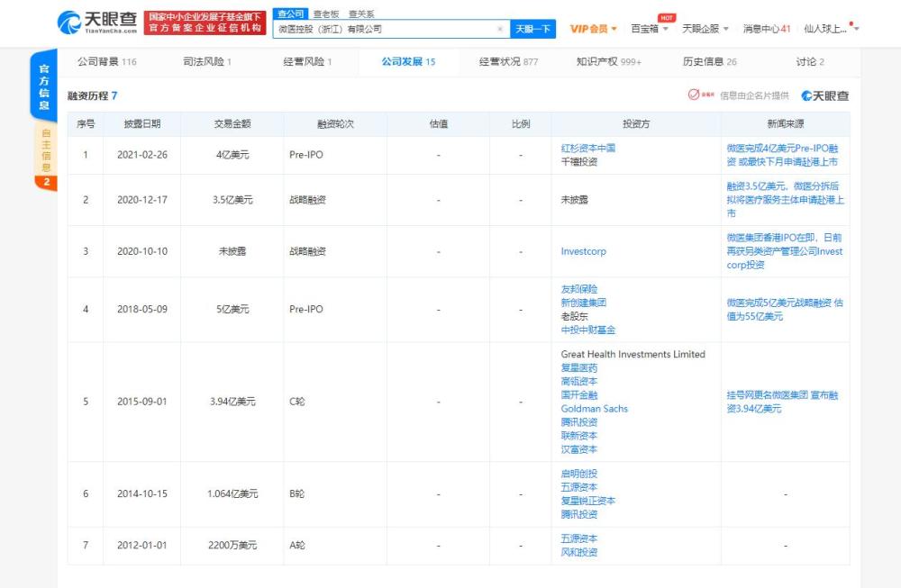Clear the search box with the X icon
The height and width of the screenshot is (588, 901).
click(x=500, y=29)
